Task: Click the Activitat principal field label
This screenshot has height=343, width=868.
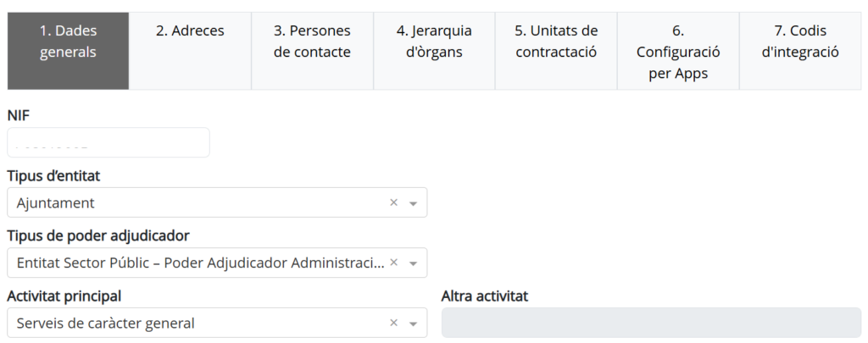Action: pos(64,296)
